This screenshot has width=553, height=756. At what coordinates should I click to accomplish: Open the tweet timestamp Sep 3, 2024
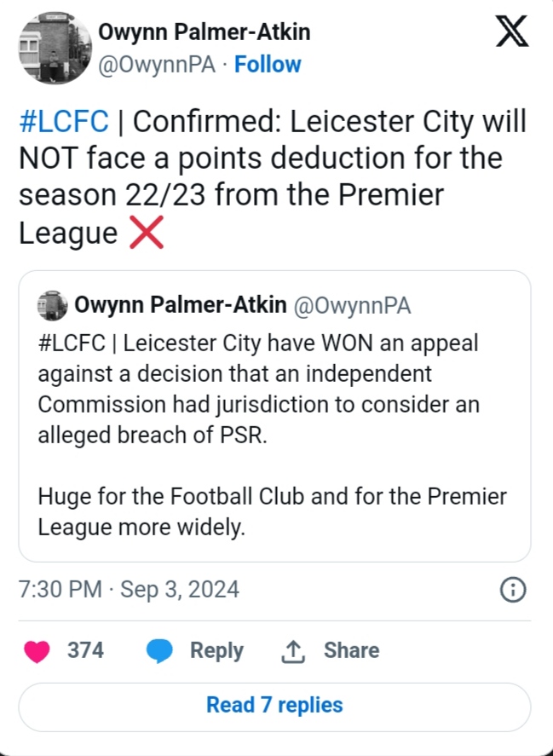pyautogui.click(x=129, y=589)
